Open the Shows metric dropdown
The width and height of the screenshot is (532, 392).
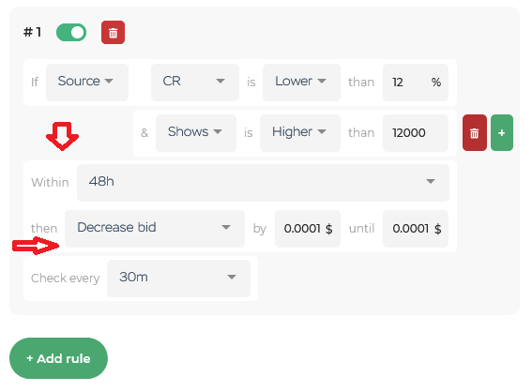point(196,133)
